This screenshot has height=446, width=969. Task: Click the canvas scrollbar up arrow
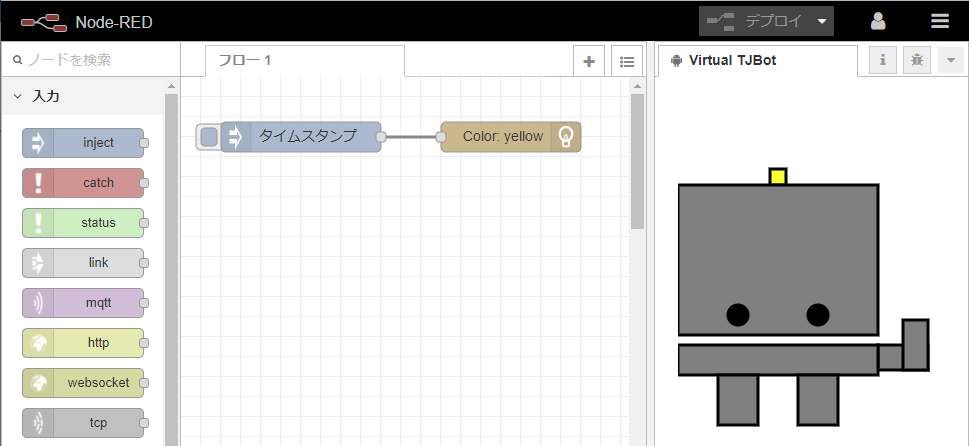click(x=637, y=86)
